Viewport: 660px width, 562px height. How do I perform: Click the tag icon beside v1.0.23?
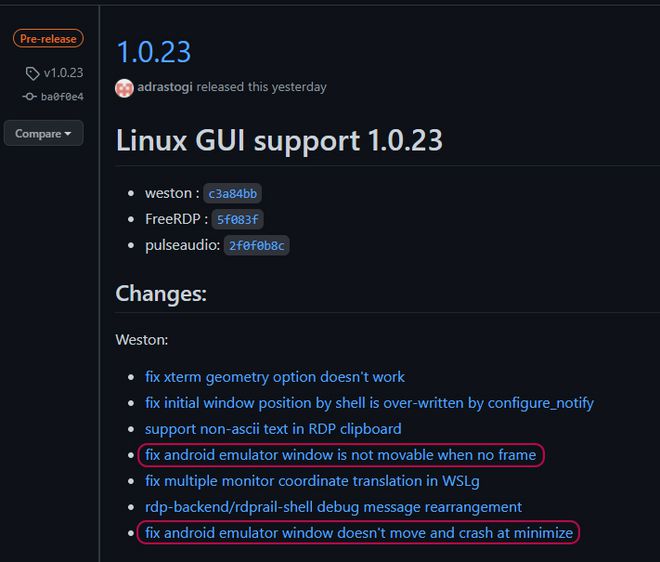[x=32, y=73]
